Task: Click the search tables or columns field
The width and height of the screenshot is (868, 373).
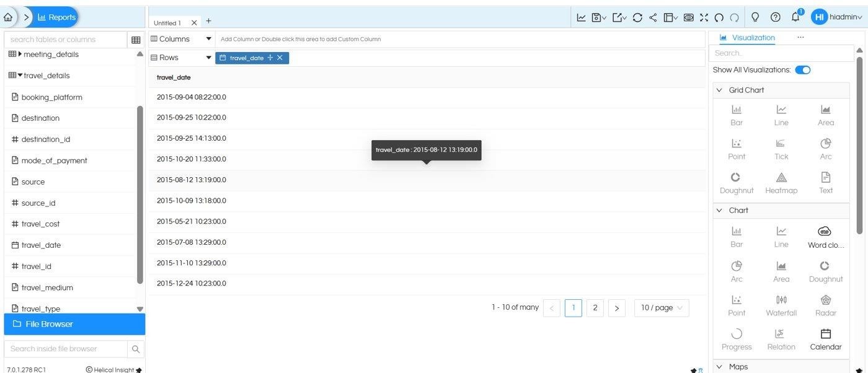Action: [x=65, y=40]
